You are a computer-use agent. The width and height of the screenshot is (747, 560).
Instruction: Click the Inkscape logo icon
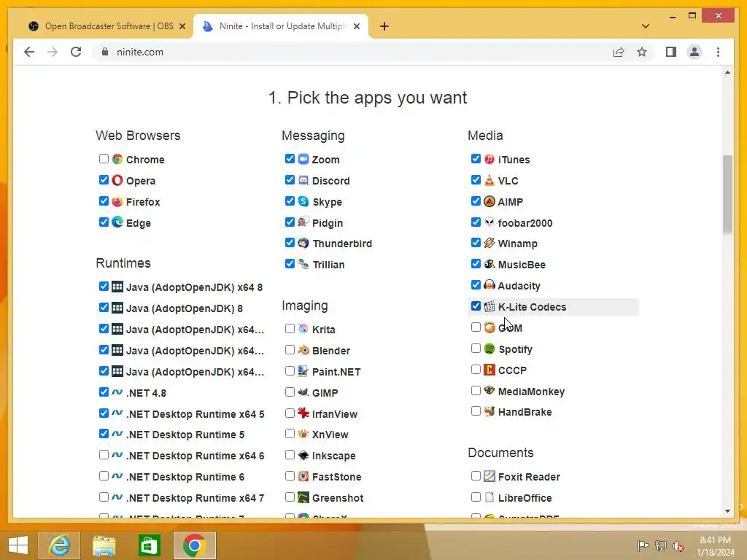(303, 455)
